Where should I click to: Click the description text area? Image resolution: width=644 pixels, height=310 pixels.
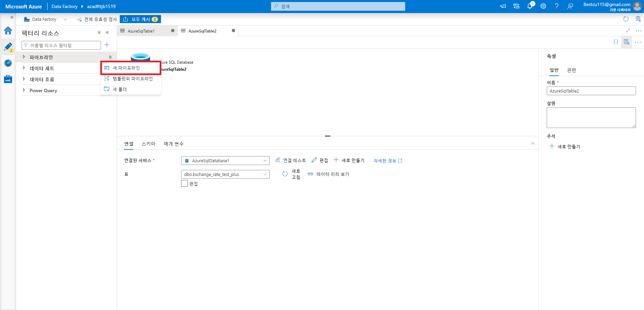click(591, 118)
